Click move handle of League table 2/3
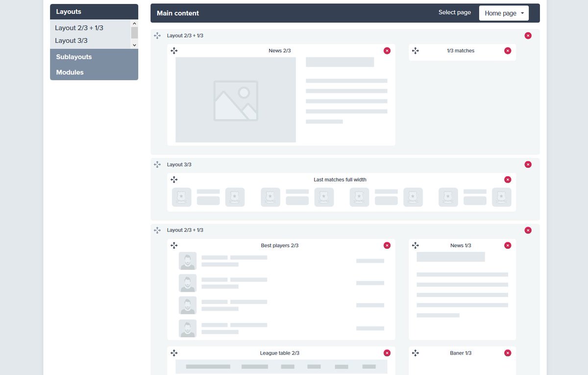The height and width of the screenshot is (375, 588). (174, 353)
